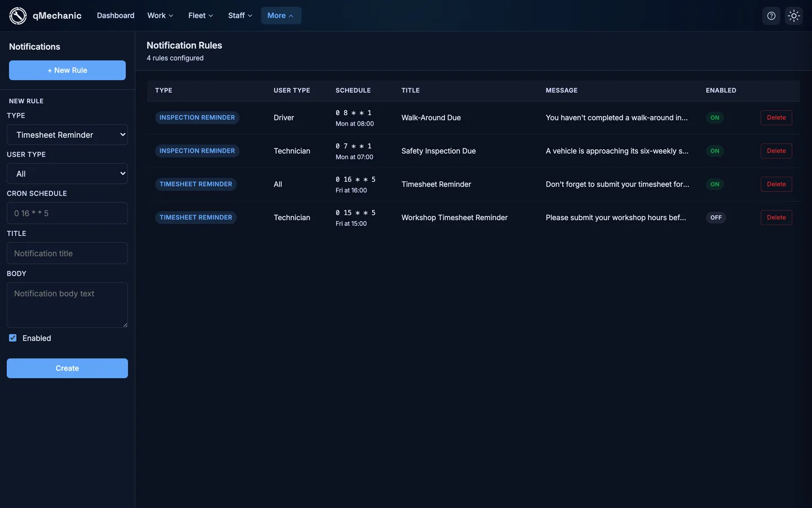Image resolution: width=812 pixels, height=508 pixels.
Task: Toggle ON badge for Safety Inspection Due rule
Action: pos(714,151)
